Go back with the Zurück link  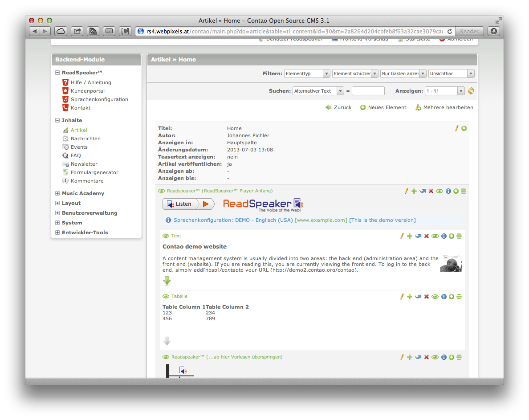[338, 107]
